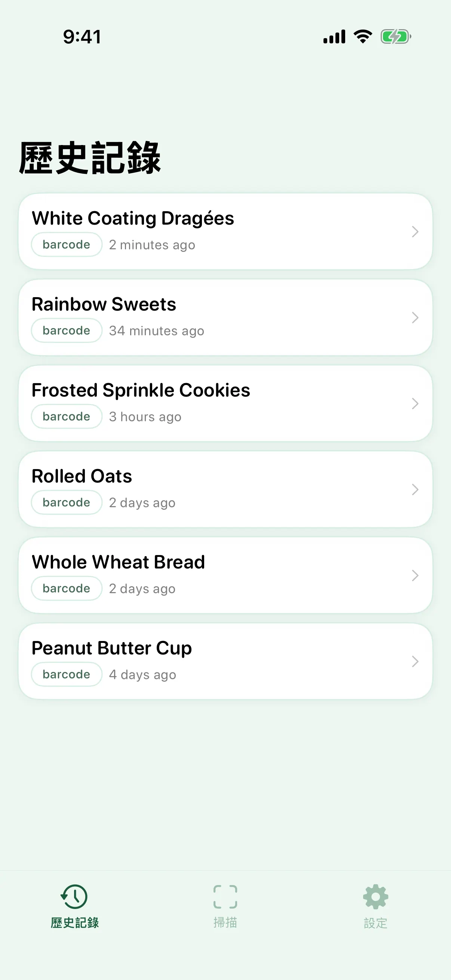Select the 掃描 tab label
The image size is (451, 980).
tap(225, 922)
